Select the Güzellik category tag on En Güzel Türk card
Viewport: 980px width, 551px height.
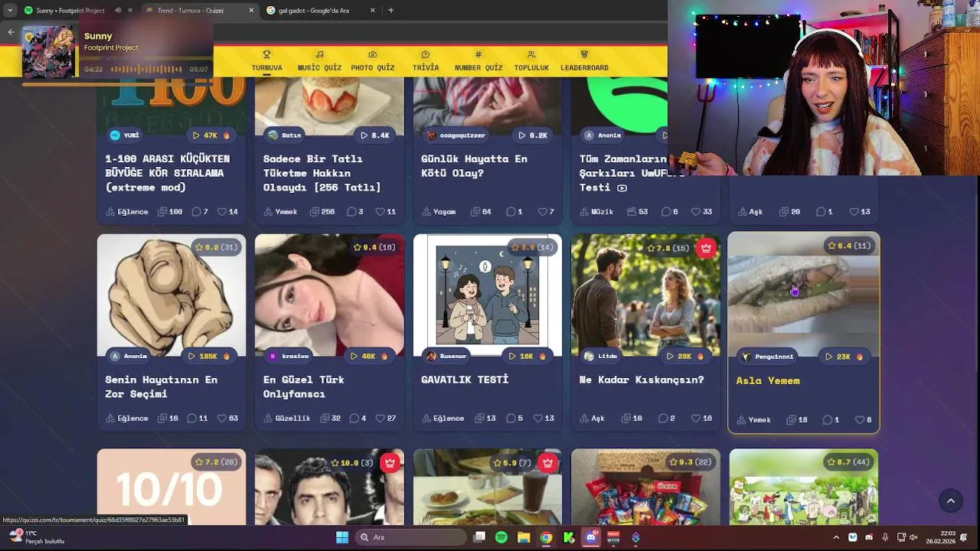click(287, 418)
